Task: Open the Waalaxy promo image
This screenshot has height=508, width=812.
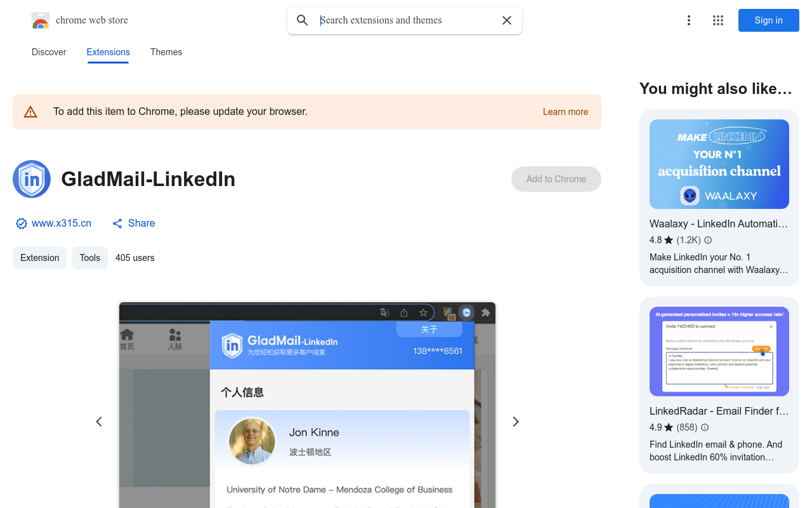Action: (719, 164)
